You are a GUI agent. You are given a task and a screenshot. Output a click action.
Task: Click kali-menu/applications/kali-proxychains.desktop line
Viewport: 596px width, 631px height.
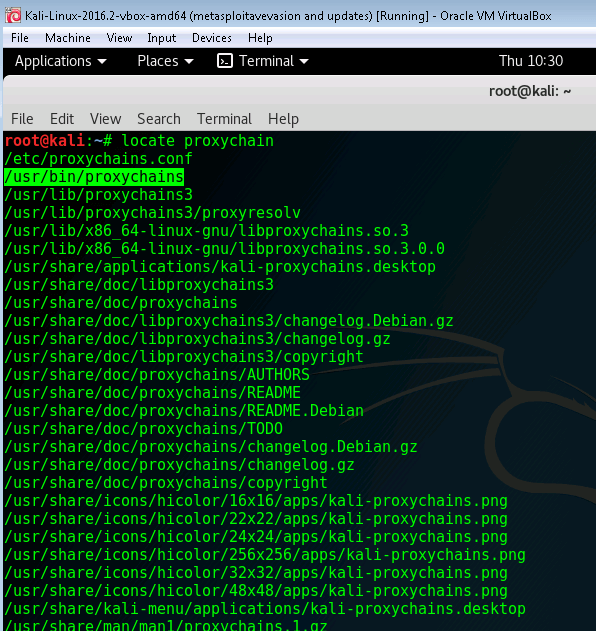[x=265, y=609]
